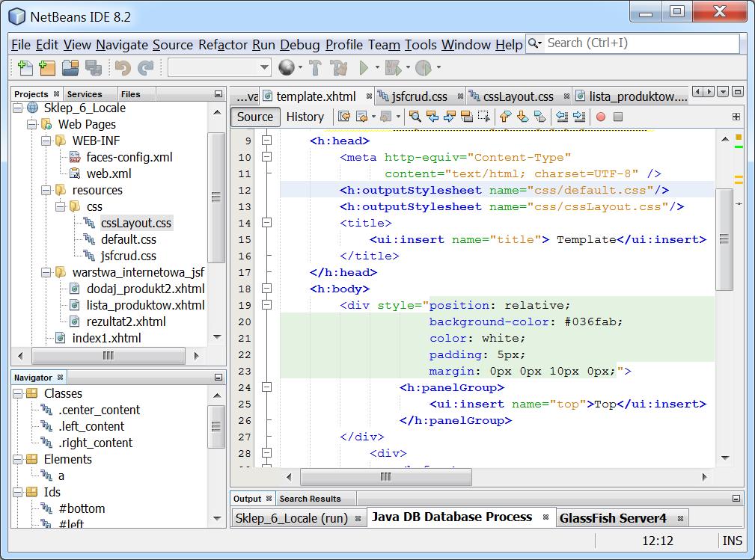Close the template.xhtml editor tab
Viewport: 755px width, 560px height.
pyautogui.click(x=369, y=96)
